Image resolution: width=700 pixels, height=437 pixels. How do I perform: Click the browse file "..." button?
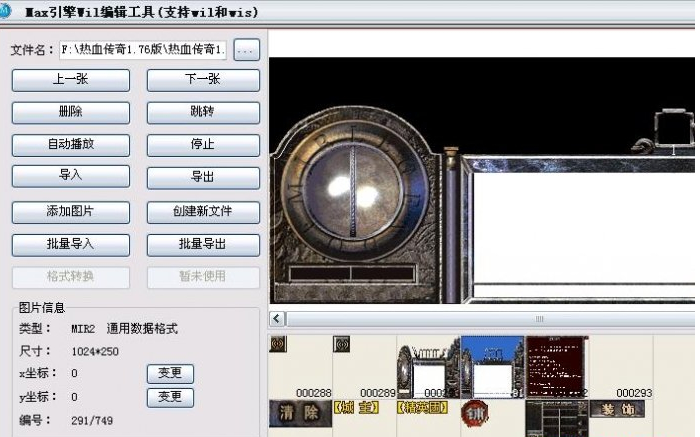point(247,49)
